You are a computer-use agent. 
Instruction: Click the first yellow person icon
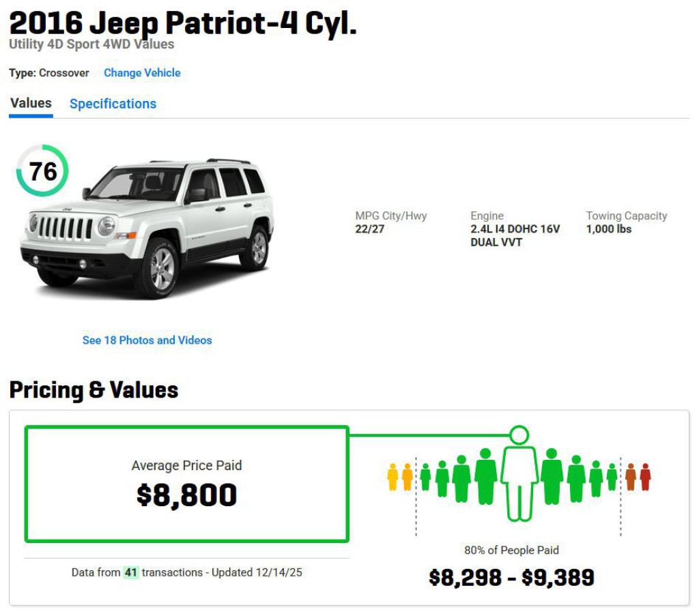394,478
